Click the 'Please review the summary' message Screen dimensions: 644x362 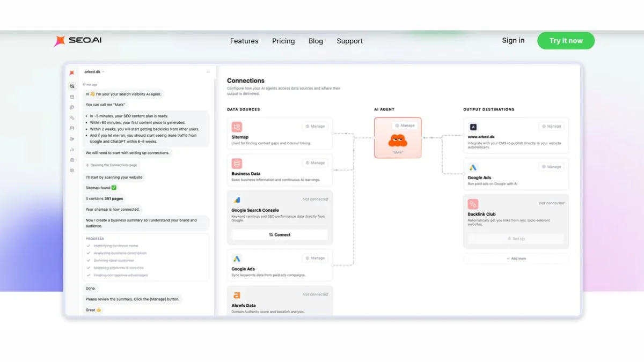tap(133, 299)
